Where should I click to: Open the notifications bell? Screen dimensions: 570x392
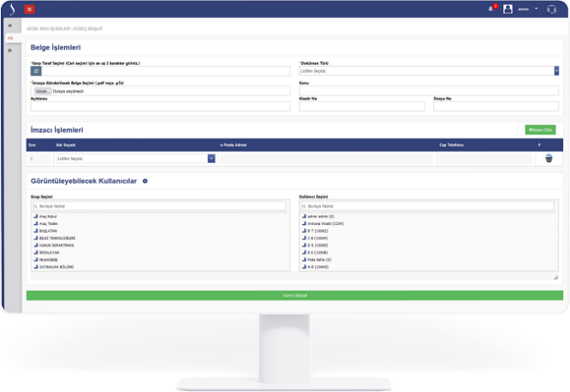pos(490,9)
